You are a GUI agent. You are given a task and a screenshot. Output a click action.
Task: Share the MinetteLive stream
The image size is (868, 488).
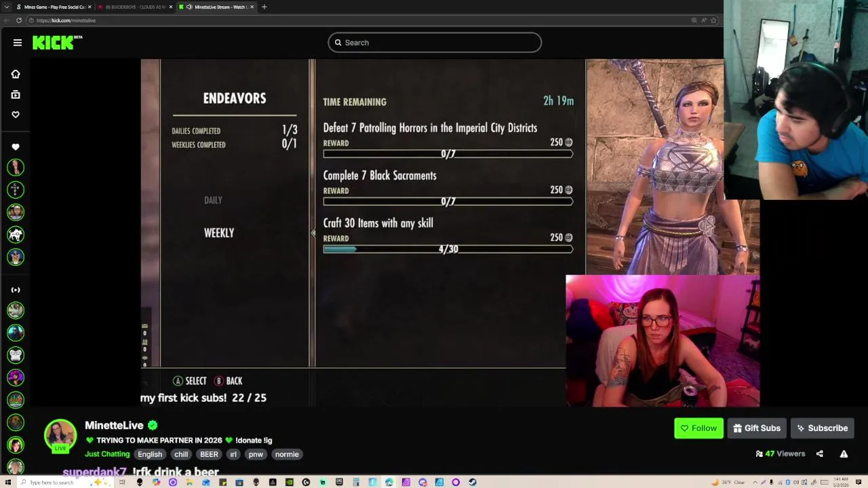[x=819, y=453]
